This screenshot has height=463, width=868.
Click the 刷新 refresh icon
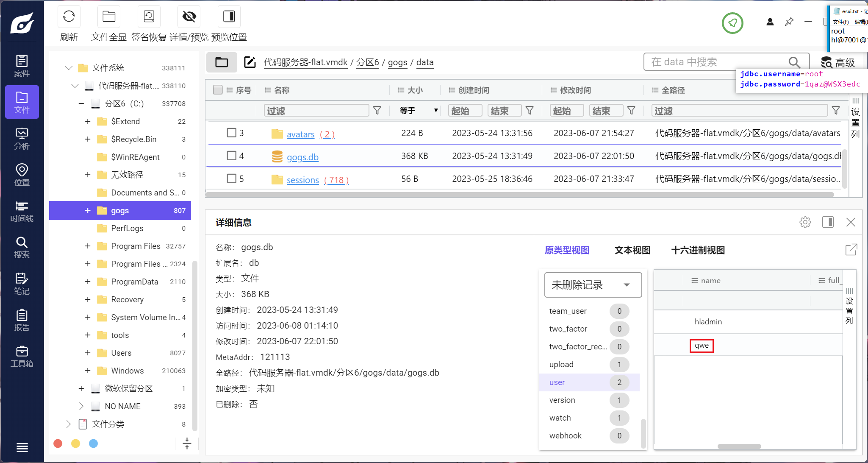tap(69, 17)
